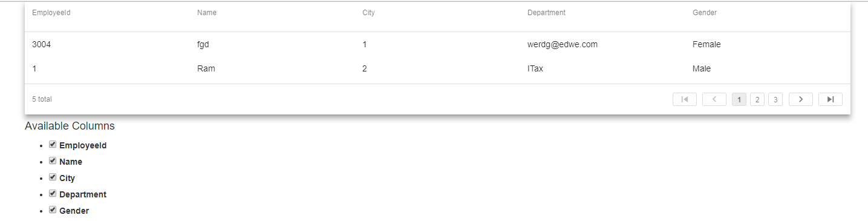Sort by City column header

pyautogui.click(x=368, y=13)
